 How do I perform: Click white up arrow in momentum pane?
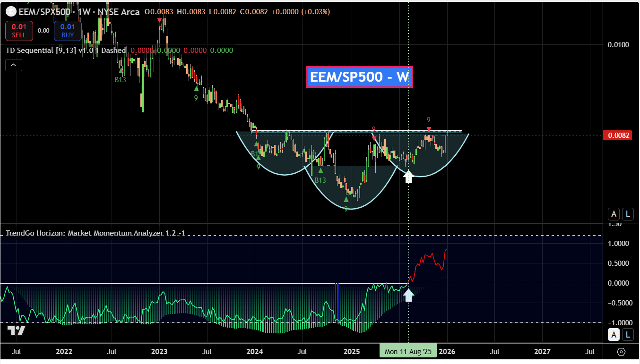point(408,295)
